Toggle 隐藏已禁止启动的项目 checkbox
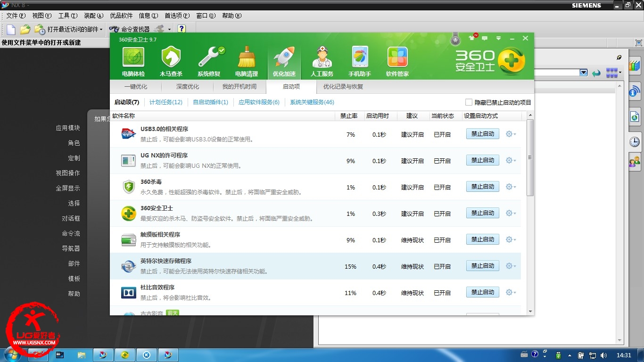 [x=469, y=102]
